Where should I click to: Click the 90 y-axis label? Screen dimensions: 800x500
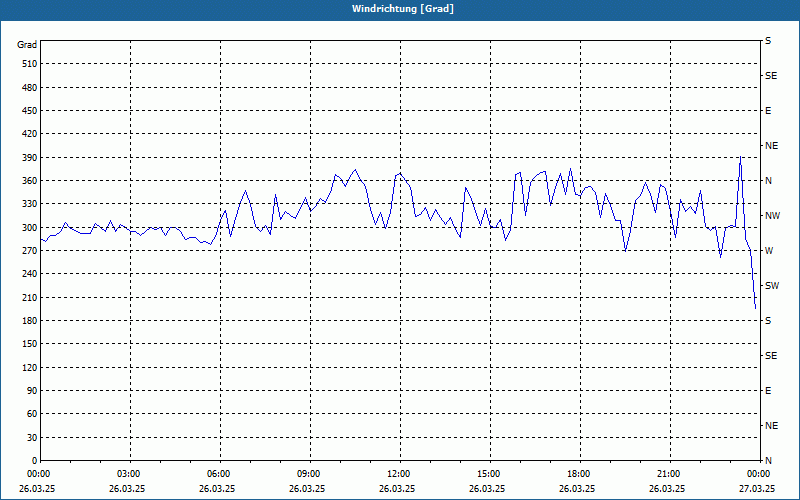tap(32, 391)
